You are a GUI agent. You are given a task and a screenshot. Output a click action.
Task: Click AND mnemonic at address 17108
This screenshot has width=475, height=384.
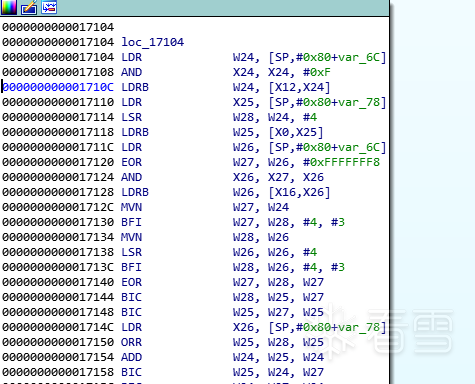(131, 72)
